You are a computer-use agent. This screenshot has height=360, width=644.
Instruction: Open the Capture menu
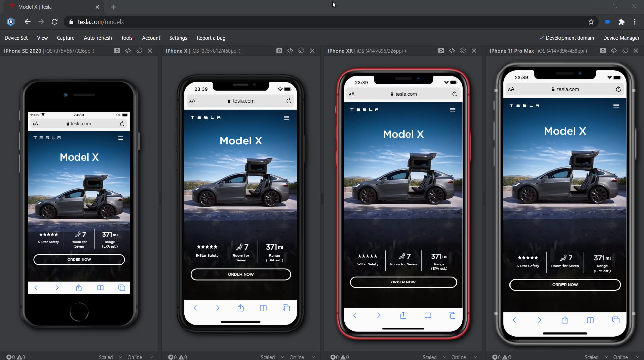[66, 38]
